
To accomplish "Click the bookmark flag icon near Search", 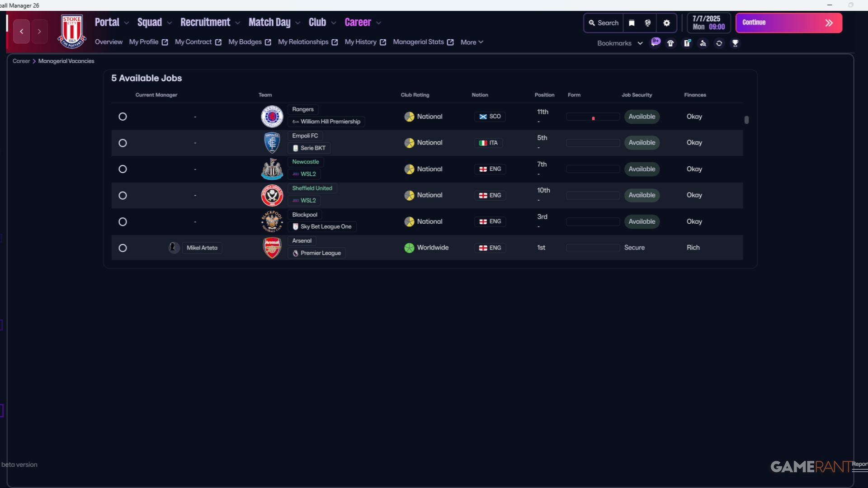I will [x=632, y=23].
